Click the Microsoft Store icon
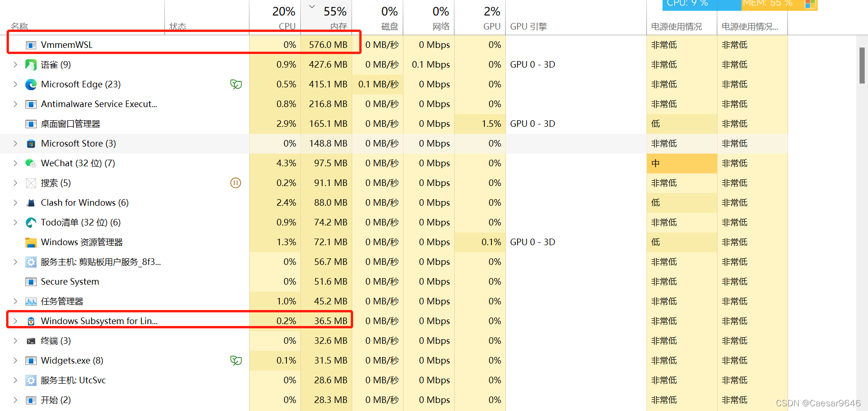The image size is (868, 411). pos(31,144)
